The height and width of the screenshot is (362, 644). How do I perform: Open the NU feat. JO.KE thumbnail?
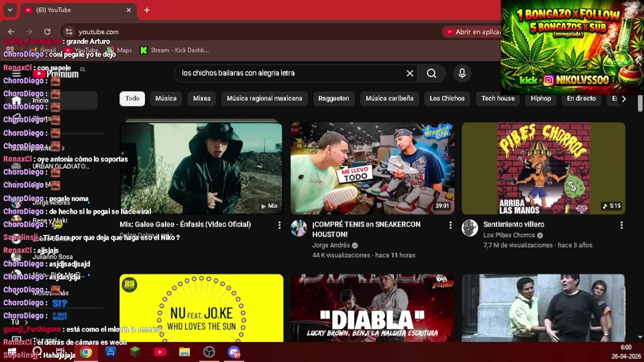click(x=201, y=308)
